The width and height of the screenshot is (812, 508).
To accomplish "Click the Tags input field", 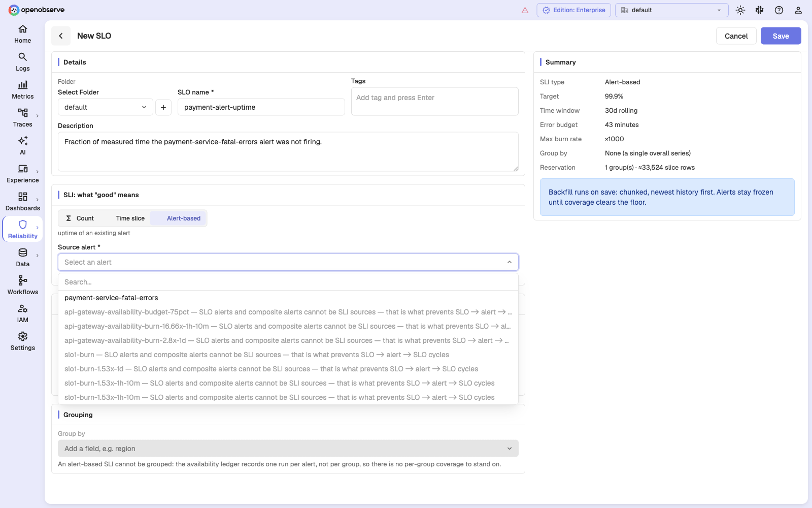I will (435, 101).
